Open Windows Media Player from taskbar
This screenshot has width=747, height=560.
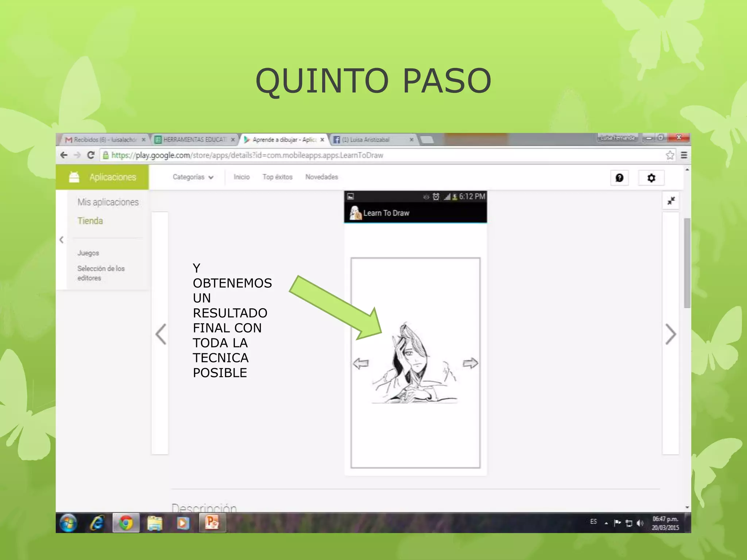click(x=183, y=524)
